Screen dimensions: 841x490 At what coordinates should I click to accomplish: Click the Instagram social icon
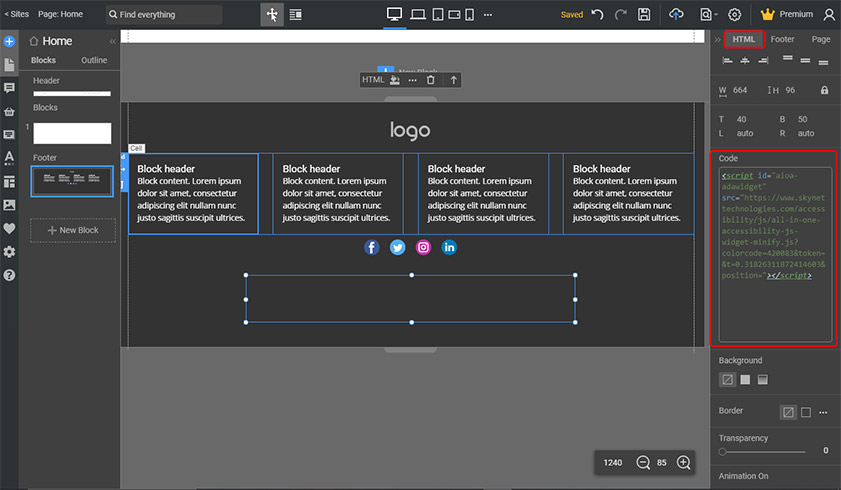(x=423, y=247)
